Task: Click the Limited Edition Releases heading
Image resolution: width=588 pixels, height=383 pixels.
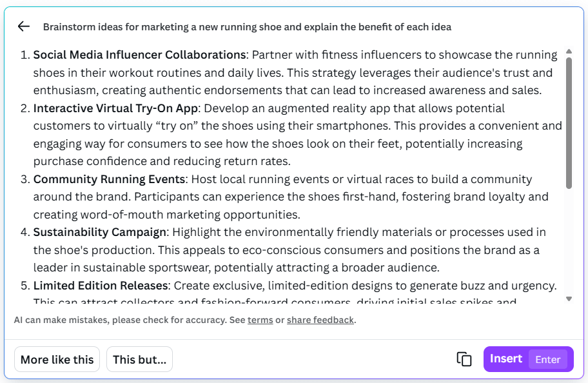Action: point(101,286)
